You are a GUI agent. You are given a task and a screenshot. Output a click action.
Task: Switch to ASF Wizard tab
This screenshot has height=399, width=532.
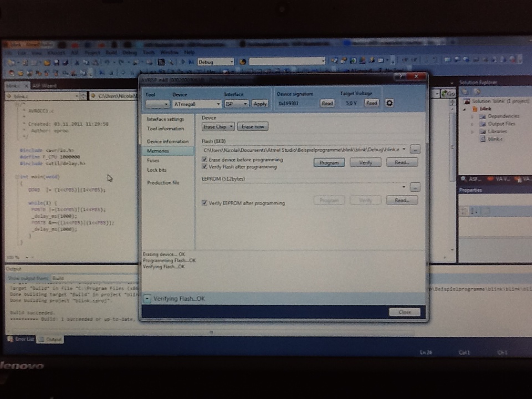[44, 85]
